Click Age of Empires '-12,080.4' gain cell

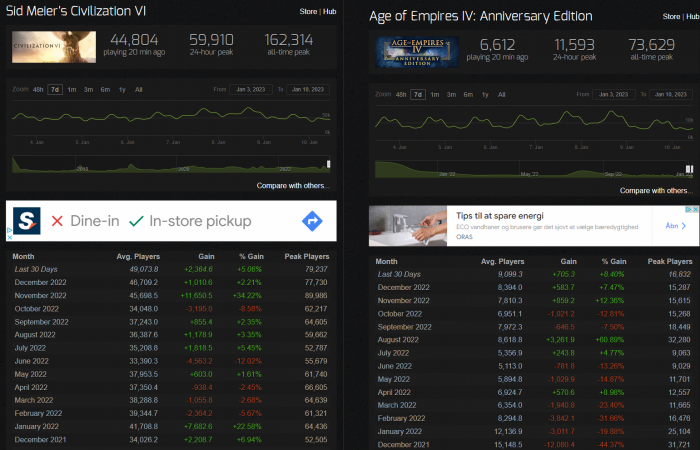[x=558, y=445]
